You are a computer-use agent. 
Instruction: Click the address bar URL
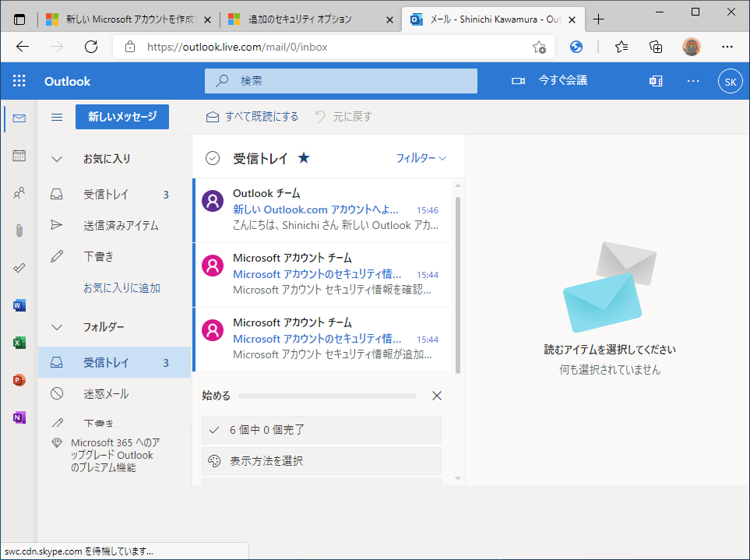[x=237, y=47]
